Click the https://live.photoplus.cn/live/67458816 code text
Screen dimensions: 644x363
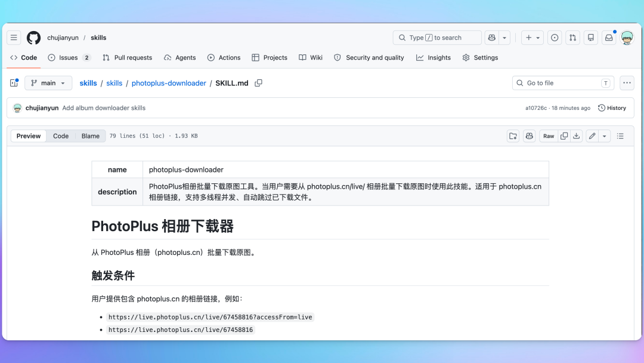(x=181, y=330)
